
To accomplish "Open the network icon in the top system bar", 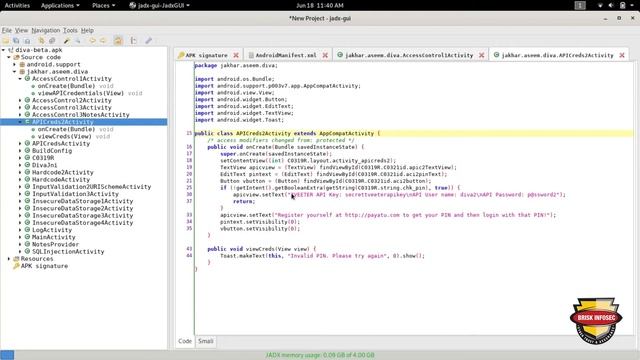I will 600,5.
